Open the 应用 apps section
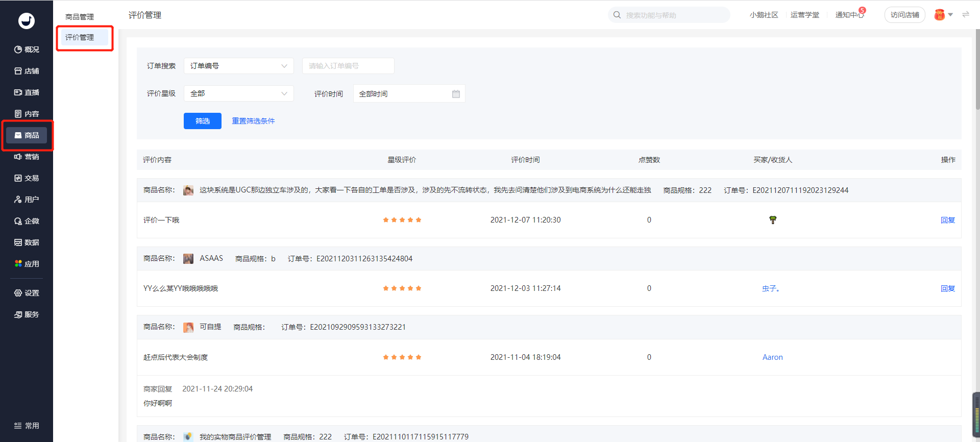The width and height of the screenshot is (980, 442). (27, 264)
